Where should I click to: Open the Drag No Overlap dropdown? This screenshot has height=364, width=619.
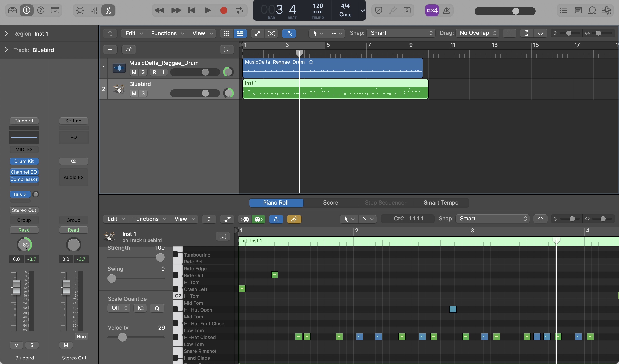477,33
